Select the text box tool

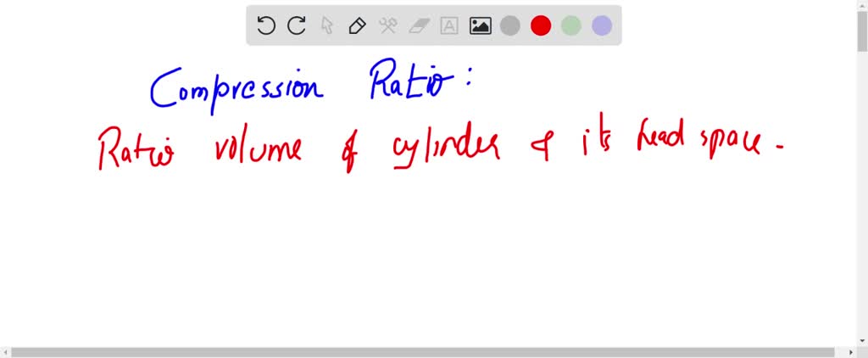coord(449,25)
